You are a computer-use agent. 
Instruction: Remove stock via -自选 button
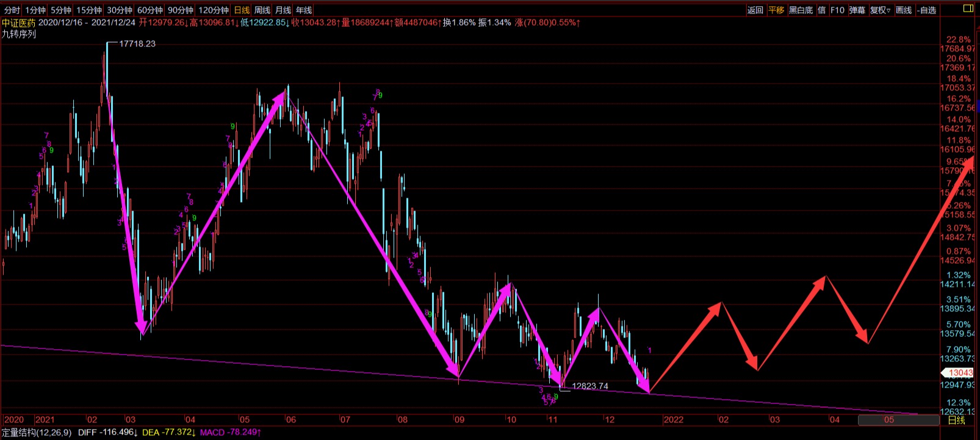[927, 10]
